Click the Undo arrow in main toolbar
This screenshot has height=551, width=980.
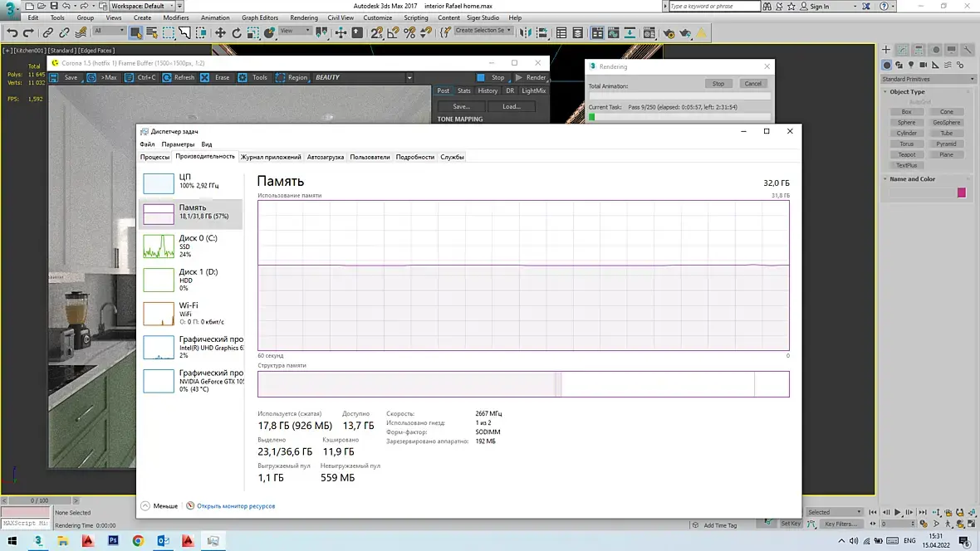pyautogui.click(x=12, y=33)
